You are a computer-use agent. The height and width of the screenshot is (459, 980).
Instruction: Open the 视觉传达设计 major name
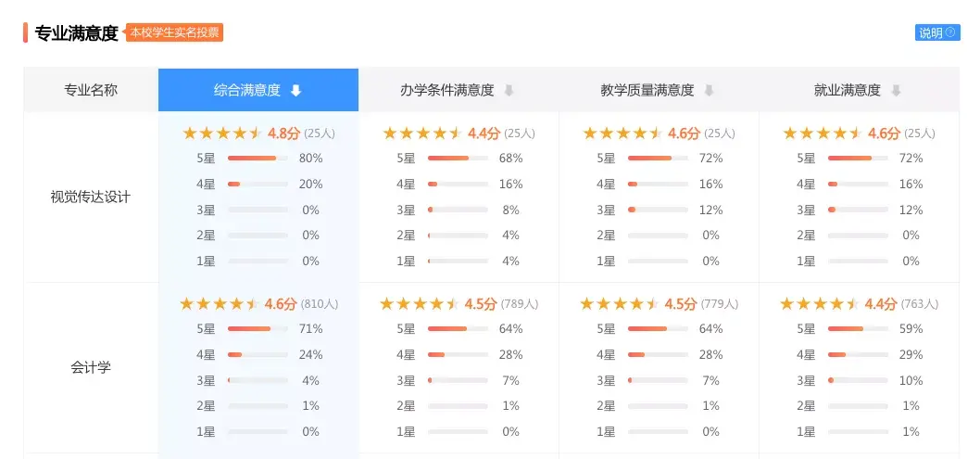[x=91, y=197]
